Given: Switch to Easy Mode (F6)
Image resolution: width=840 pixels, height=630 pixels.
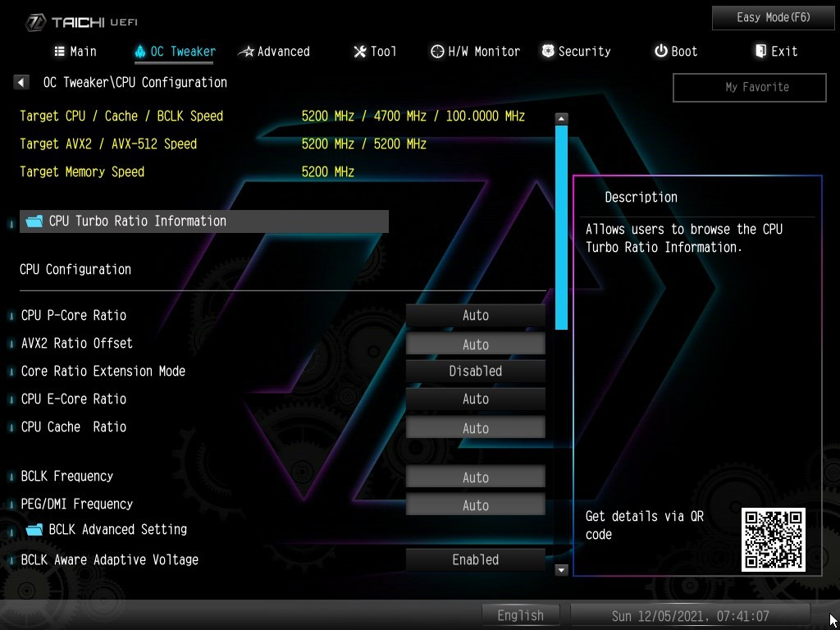Looking at the screenshot, I should pyautogui.click(x=773, y=18).
